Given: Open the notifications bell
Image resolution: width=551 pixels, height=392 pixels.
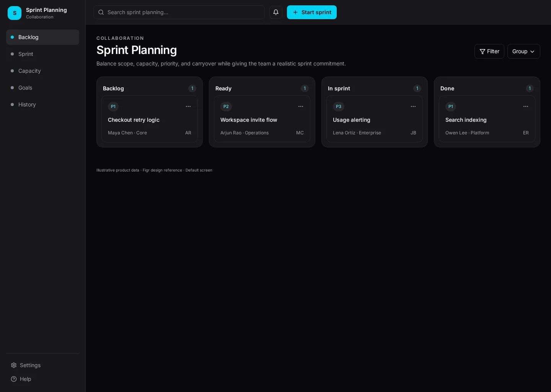Looking at the screenshot, I should click(x=276, y=12).
